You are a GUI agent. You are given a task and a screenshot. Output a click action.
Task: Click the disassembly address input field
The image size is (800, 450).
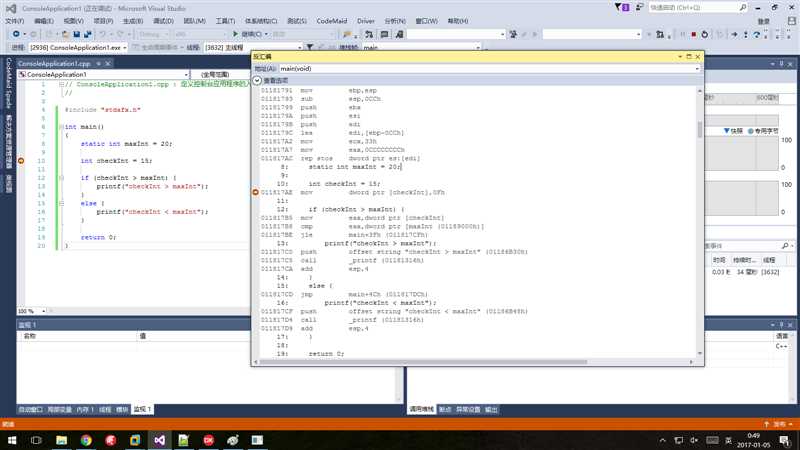coord(487,68)
